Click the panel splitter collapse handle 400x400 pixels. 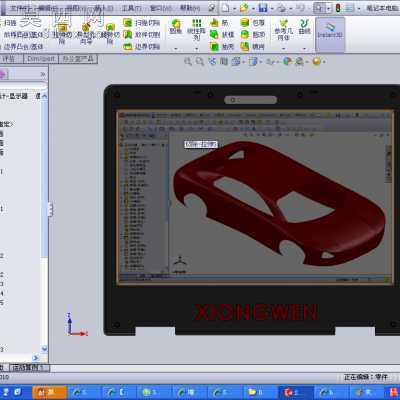pos(51,209)
